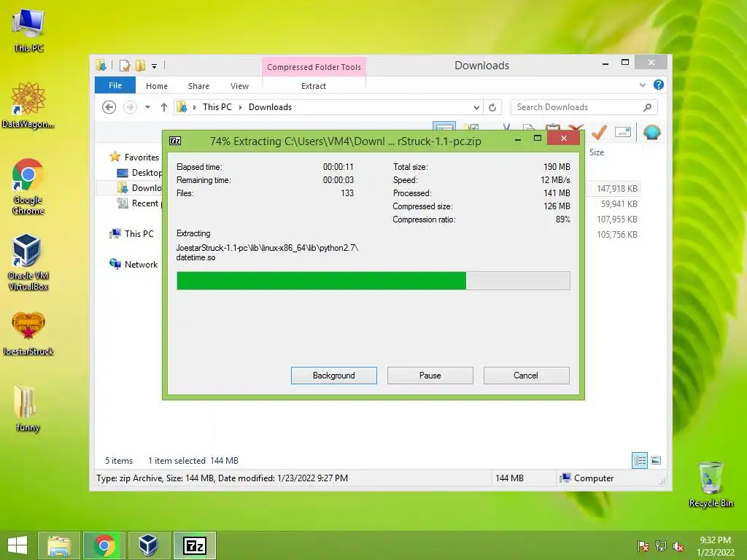747x560 pixels.
Task: Open File Explorer from taskbar
Action: [x=59, y=545]
